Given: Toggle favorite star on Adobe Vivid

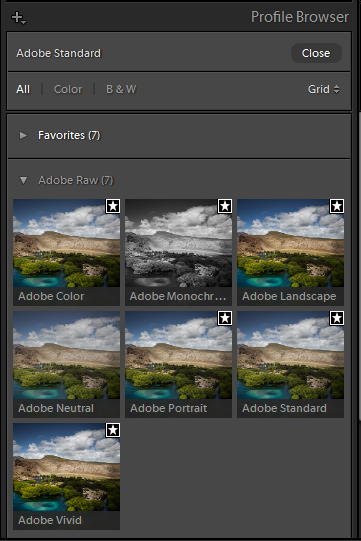Looking at the screenshot, I should 113,430.
